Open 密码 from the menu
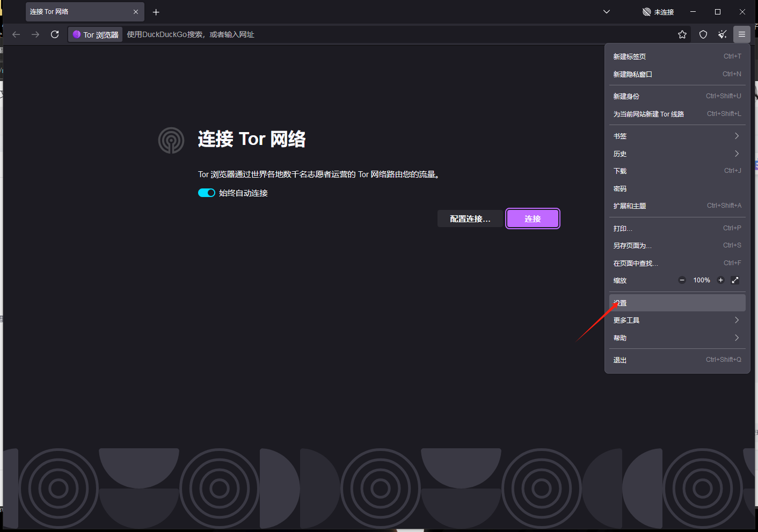Screen dimensions: 758x532 click(x=677, y=188)
